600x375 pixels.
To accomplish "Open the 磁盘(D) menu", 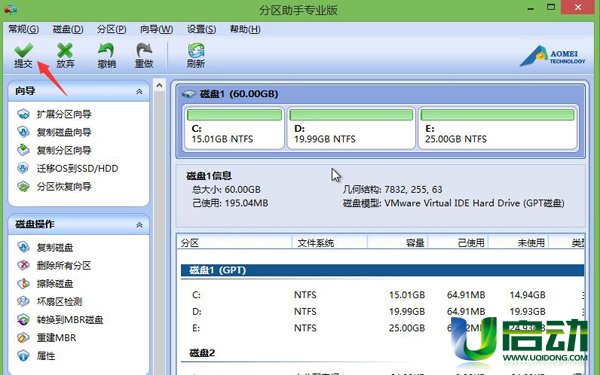I will click(x=68, y=29).
